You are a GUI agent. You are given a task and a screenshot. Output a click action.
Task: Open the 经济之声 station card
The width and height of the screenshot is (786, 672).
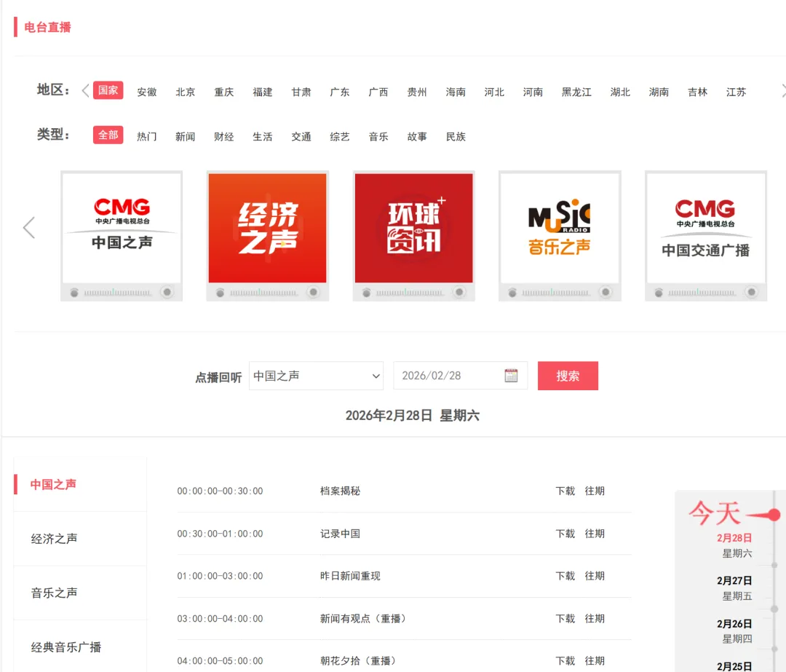click(268, 236)
